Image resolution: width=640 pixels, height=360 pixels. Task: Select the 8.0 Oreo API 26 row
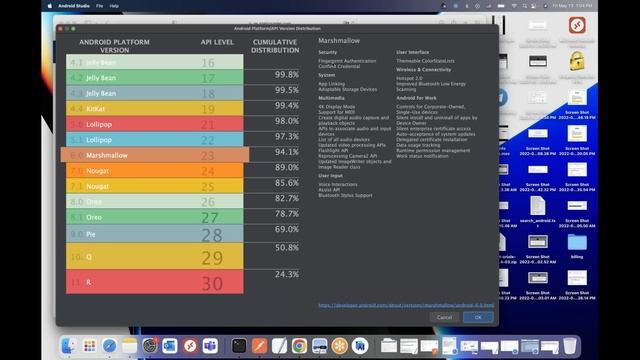click(155, 202)
